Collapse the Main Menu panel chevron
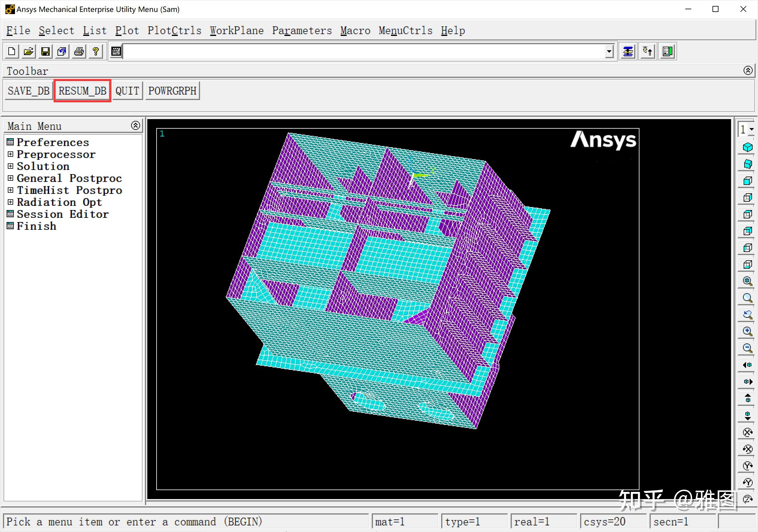 point(136,125)
